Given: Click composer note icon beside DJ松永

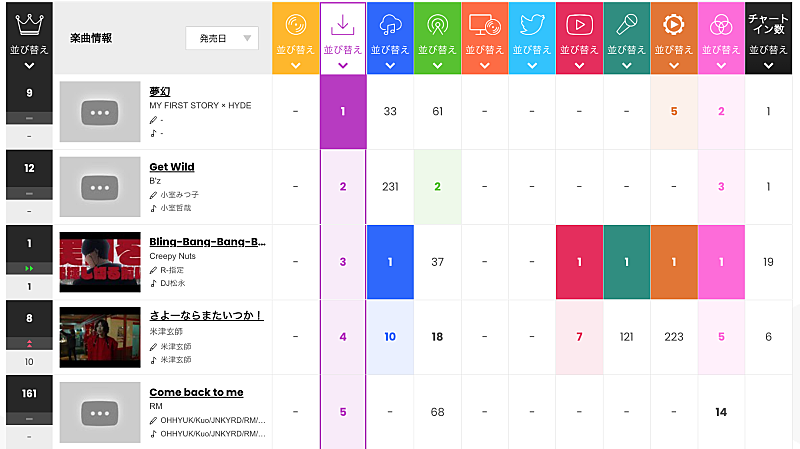Looking at the screenshot, I should (x=153, y=283).
